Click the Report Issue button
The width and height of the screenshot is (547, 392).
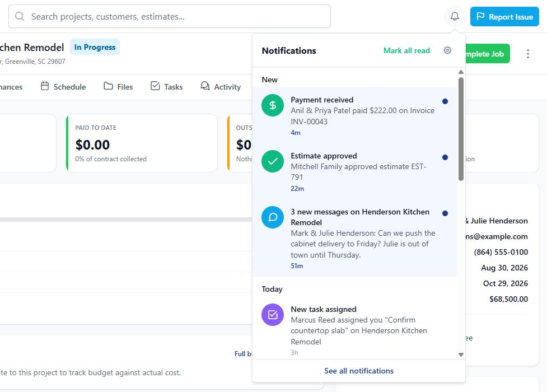tap(504, 16)
